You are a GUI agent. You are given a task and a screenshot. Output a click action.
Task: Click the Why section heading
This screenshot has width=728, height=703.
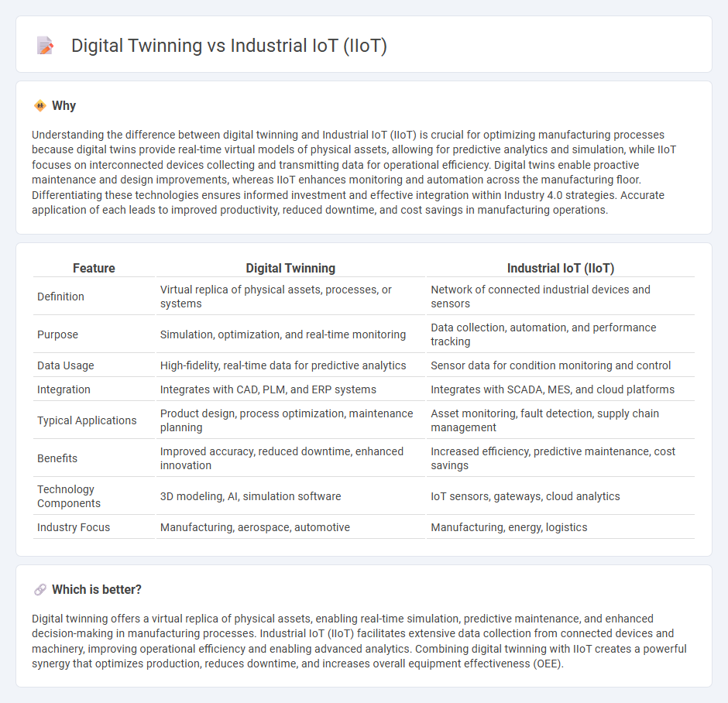click(64, 106)
